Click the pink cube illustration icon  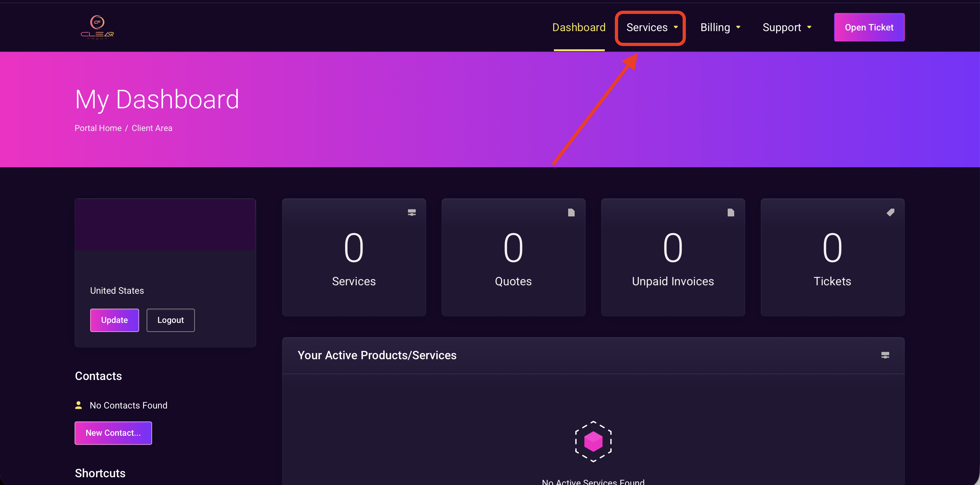coord(593,441)
